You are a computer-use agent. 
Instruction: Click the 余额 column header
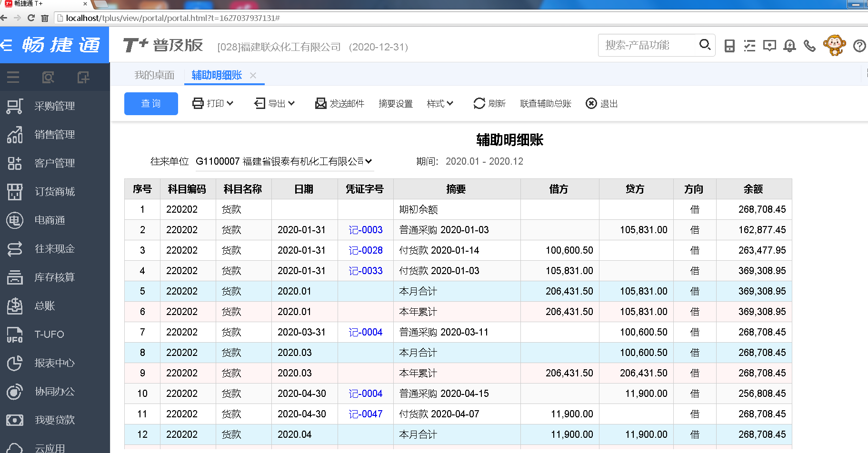754,189
